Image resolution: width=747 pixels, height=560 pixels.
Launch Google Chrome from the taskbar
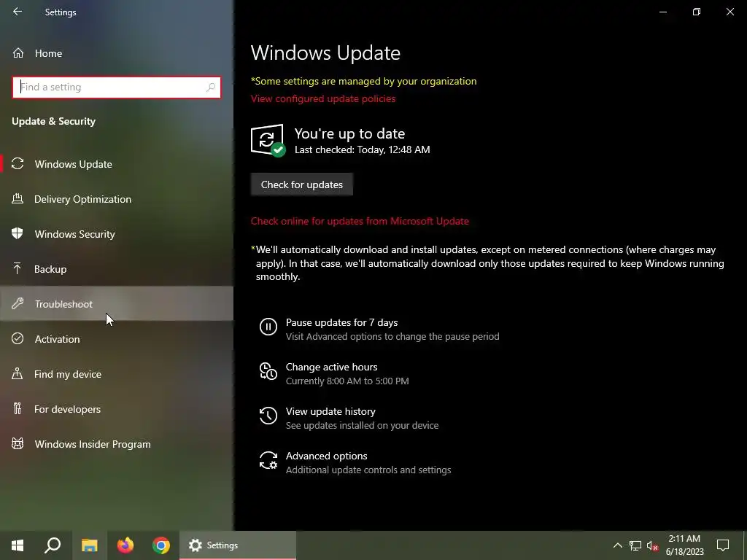click(x=161, y=545)
